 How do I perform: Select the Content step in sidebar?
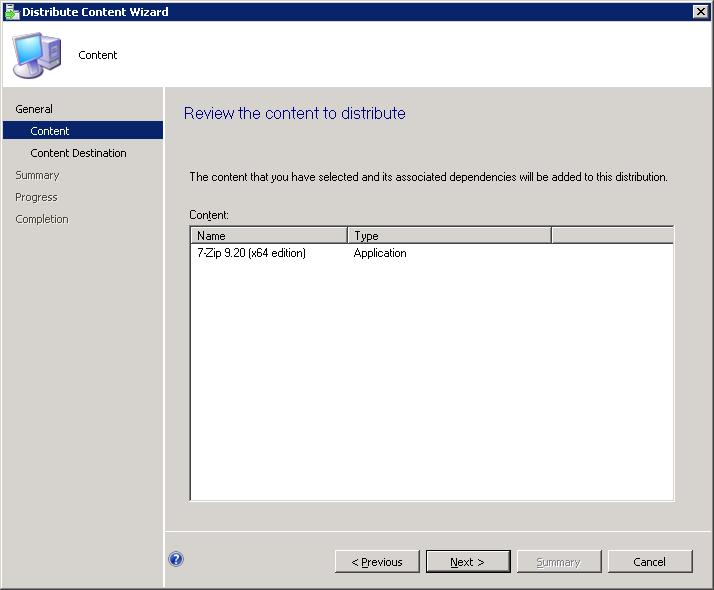(x=50, y=131)
